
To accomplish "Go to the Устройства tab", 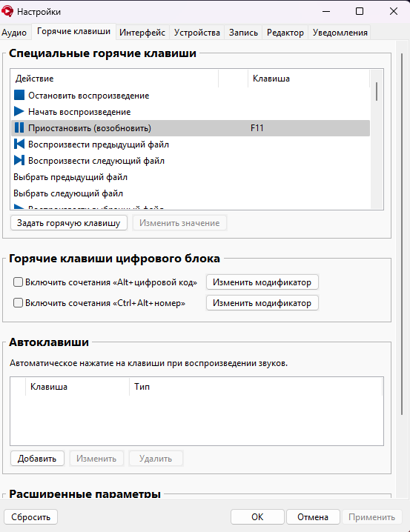I will pyautogui.click(x=197, y=33).
